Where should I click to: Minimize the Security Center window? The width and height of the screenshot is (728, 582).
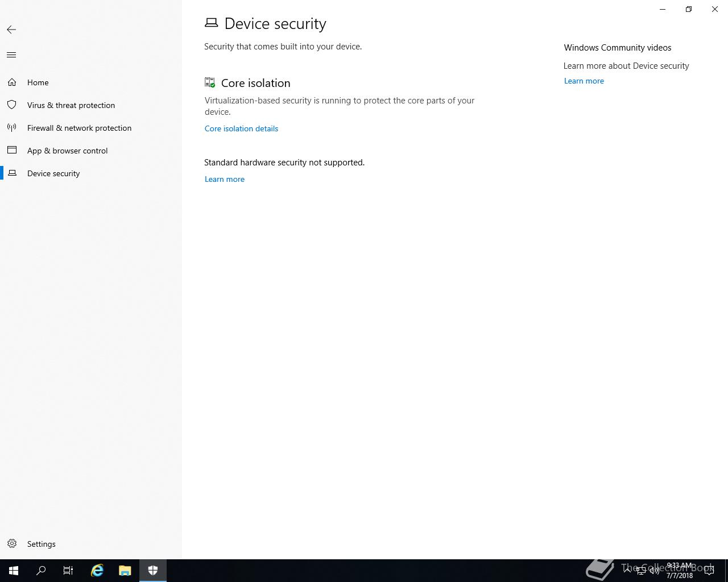click(x=663, y=9)
